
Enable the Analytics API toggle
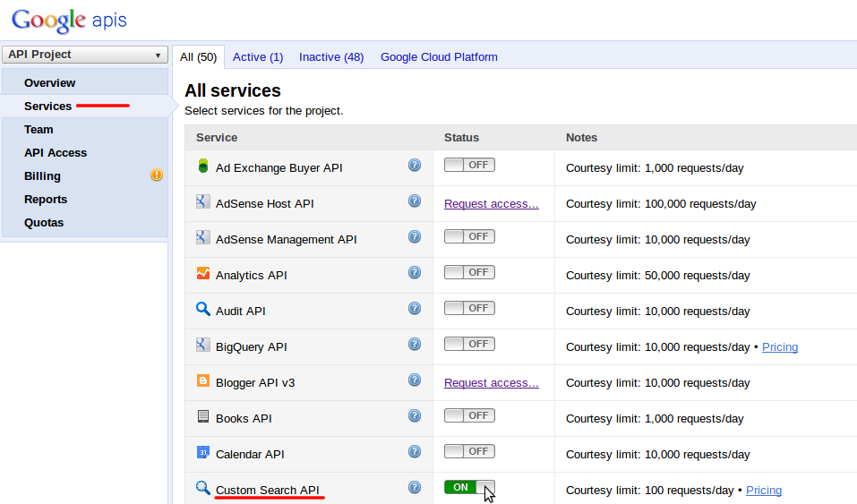469,272
